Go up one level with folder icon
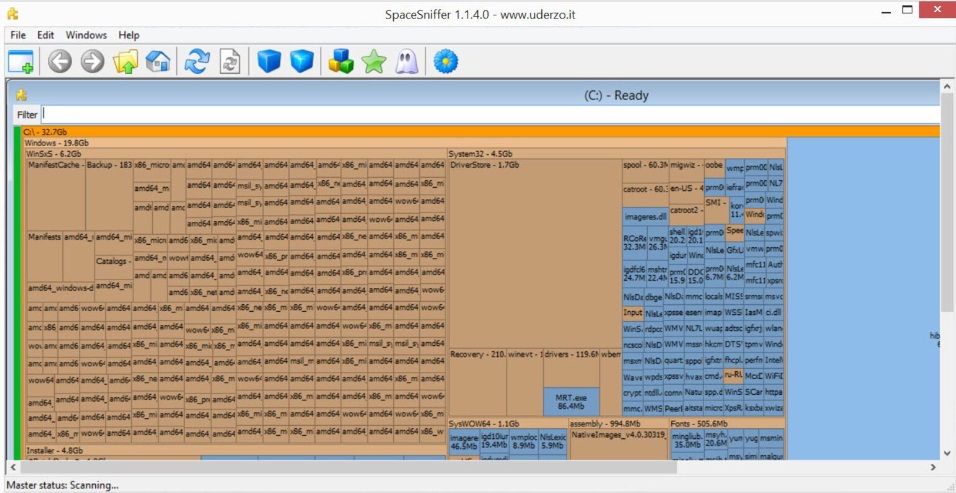The height and width of the screenshot is (493, 956). (125, 62)
